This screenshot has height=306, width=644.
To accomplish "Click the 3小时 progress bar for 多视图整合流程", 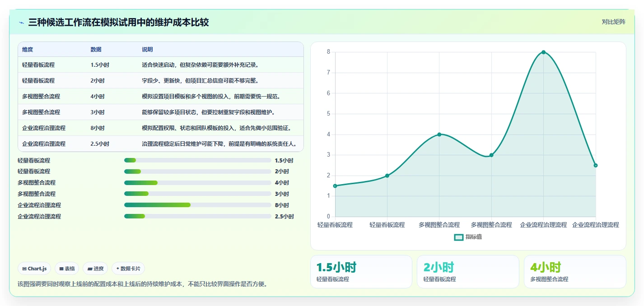I will (x=198, y=194).
